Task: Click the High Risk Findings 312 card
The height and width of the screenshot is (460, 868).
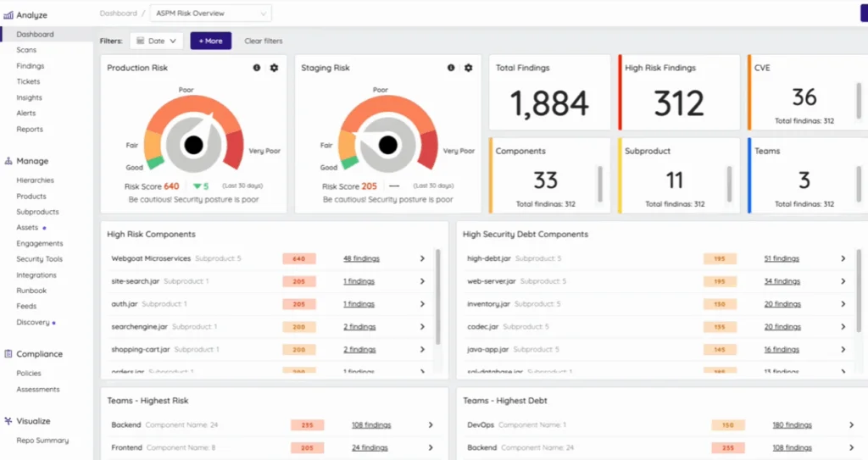Action: tap(679, 92)
